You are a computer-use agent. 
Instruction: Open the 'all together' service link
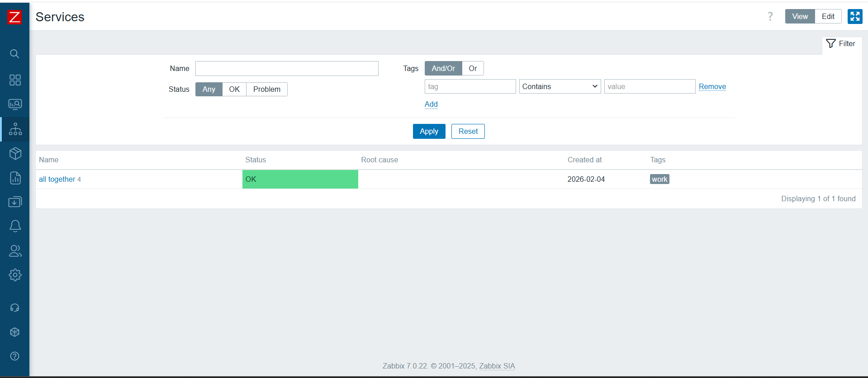57,180
